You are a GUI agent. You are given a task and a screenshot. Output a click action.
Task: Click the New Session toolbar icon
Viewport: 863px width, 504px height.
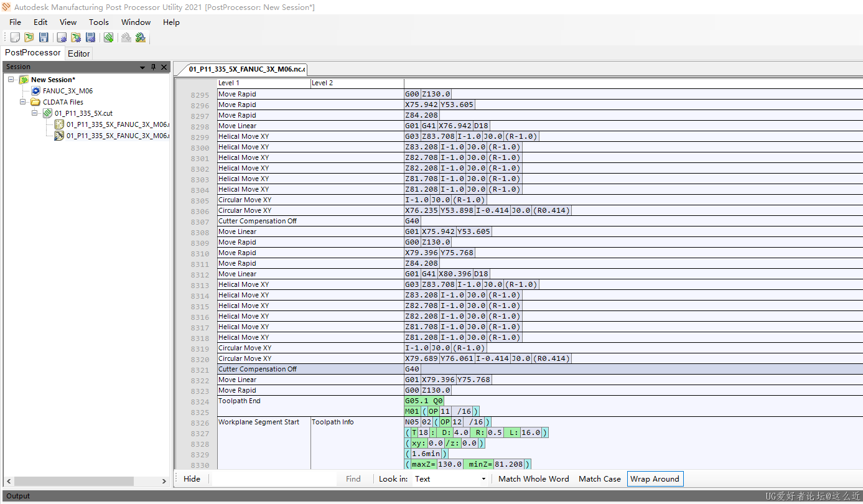tap(15, 38)
